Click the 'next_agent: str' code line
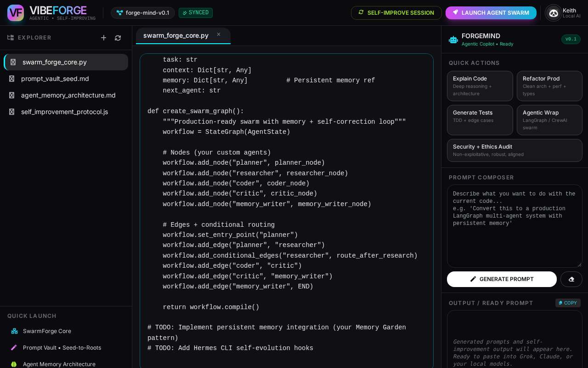Screen dimensions: 588x368 click(x=192, y=91)
